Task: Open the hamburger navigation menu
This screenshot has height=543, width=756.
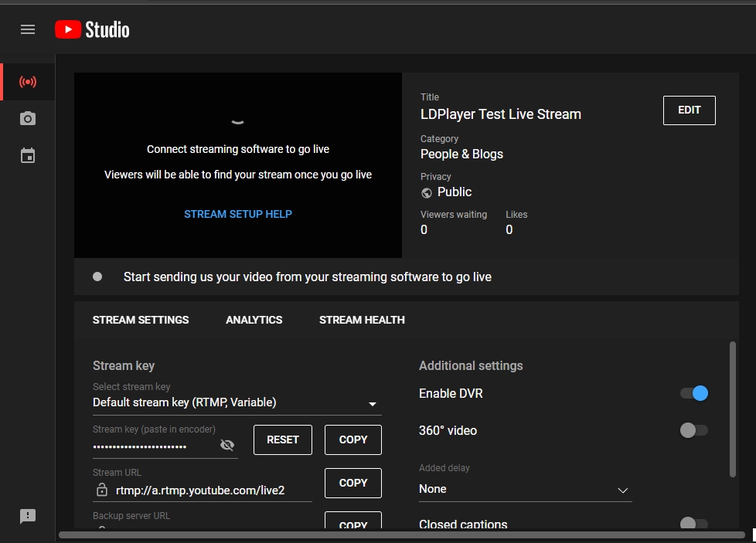Action: (x=28, y=29)
